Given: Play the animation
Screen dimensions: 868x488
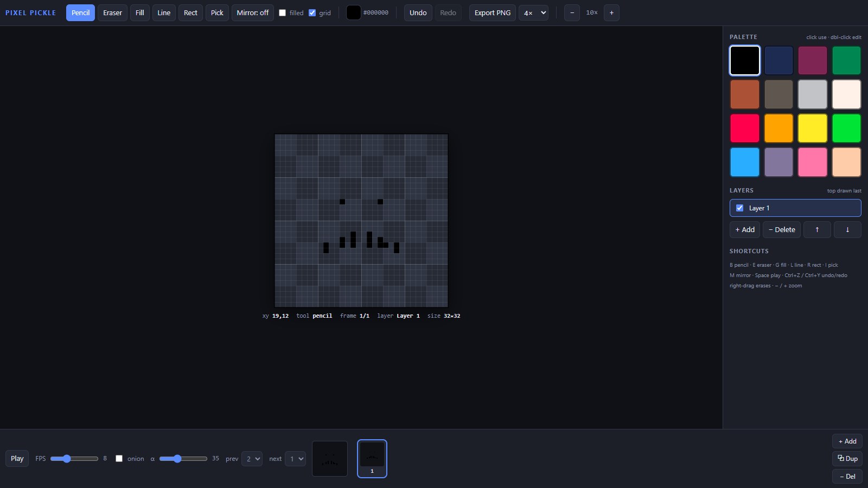Looking at the screenshot, I should pyautogui.click(x=17, y=458).
